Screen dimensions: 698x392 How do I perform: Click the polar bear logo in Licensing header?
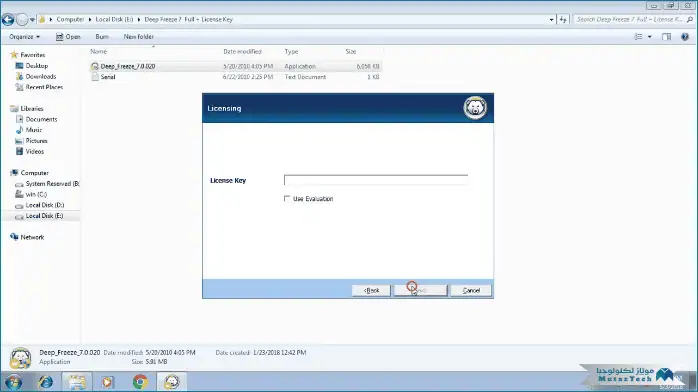click(475, 107)
